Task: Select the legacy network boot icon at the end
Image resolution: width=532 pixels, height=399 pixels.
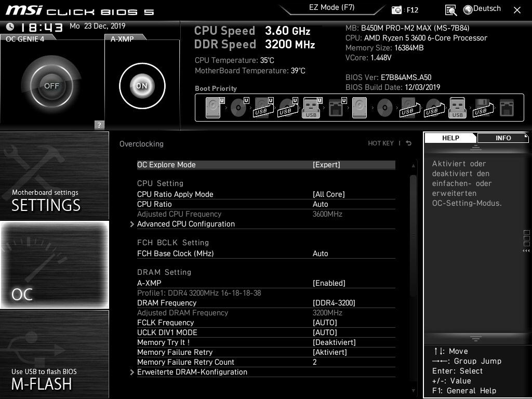Action: [x=507, y=108]
